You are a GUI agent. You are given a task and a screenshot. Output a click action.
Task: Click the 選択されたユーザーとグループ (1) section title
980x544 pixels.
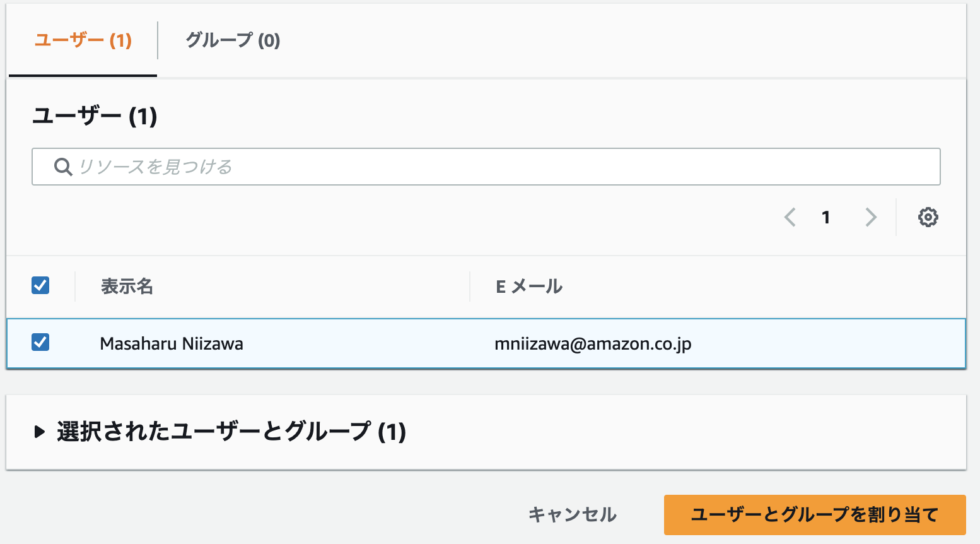[231, 432]
